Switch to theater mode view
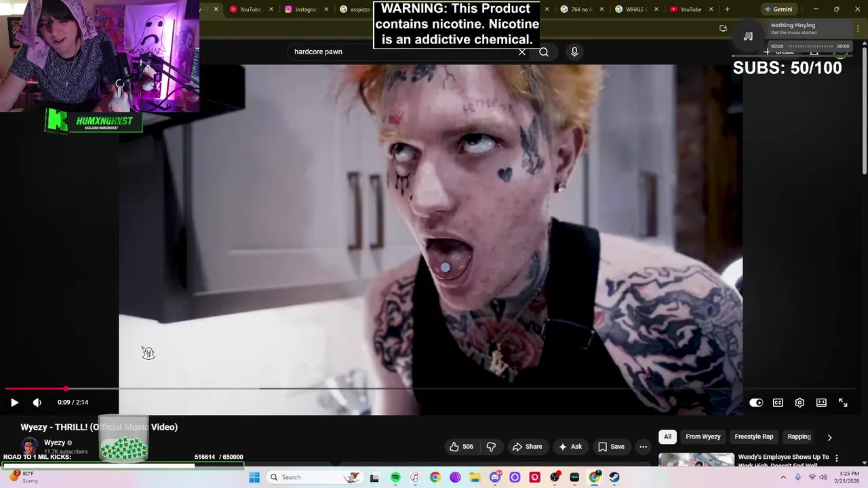868x488 pixels. (821, 403)
